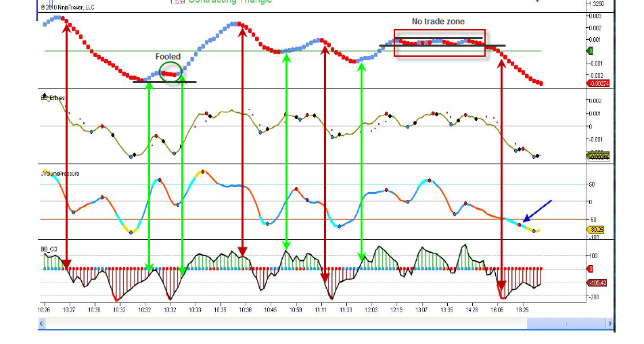
Task: Click the 16:06 time axis label
Action: [497, 310]
